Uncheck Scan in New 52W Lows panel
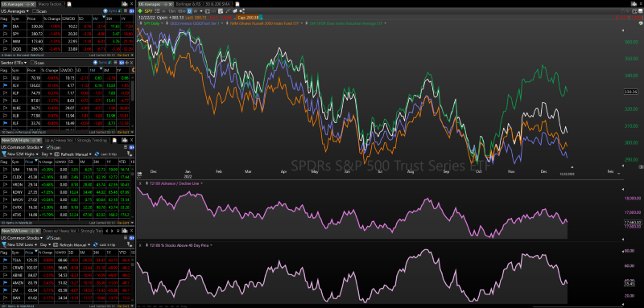 48,238
